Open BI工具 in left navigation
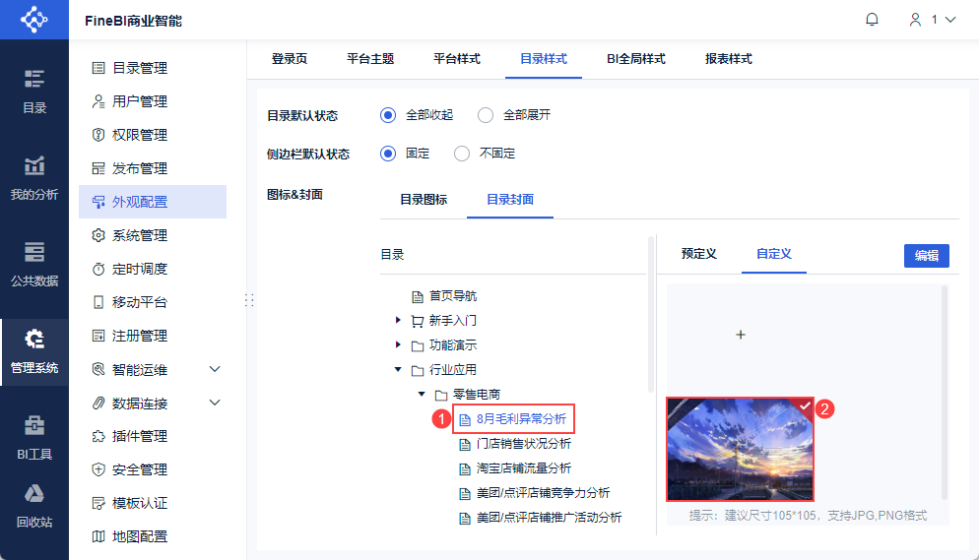Image resolution: width=979 pixels, height=560 pixels. 34,438
